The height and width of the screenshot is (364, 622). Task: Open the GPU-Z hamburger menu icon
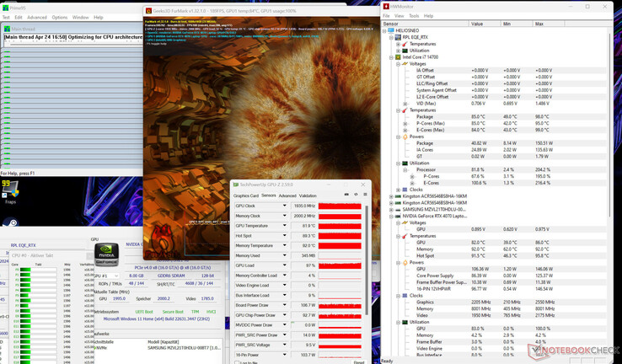(x=365, y=195)
